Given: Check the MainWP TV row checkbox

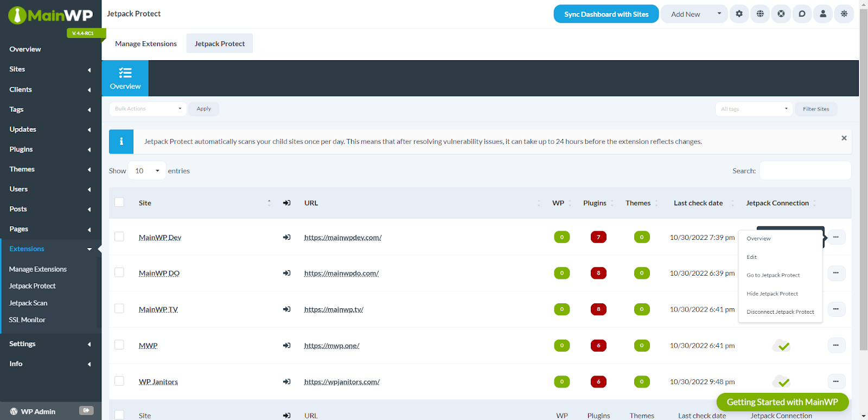Looking at the screenshot, I should pos(119,308).
